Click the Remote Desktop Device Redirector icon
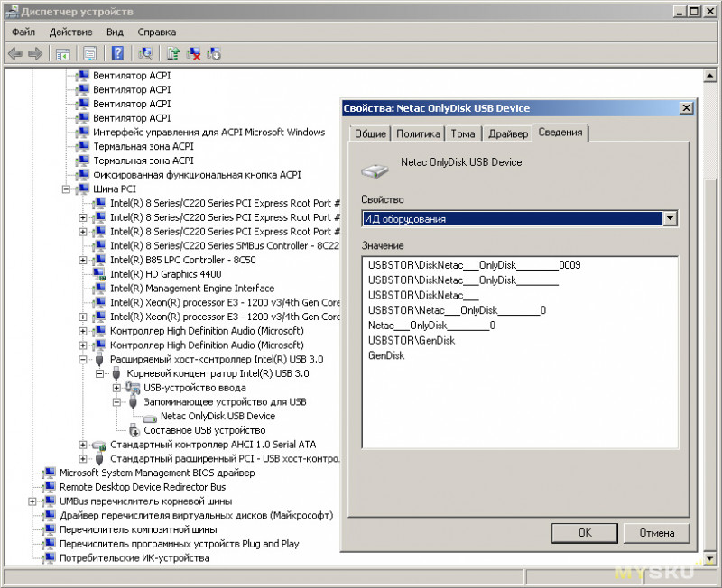This screenshot has width=722, height=588. (49, 487)
